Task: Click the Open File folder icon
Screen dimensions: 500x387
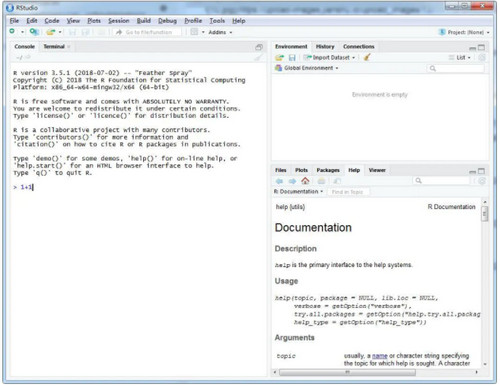Action: coord(51,32)
